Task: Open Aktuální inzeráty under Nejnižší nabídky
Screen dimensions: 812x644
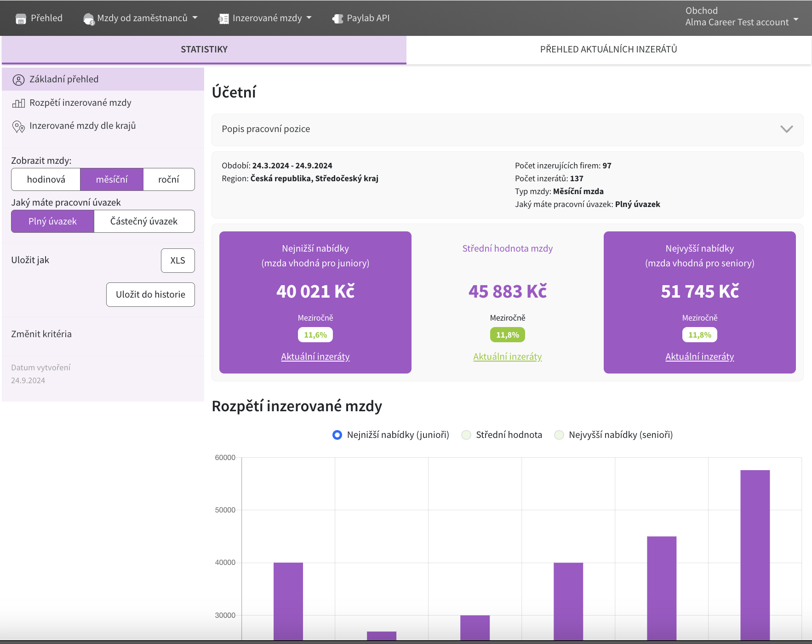Action: pyautogui.click(x=315, y=356)
